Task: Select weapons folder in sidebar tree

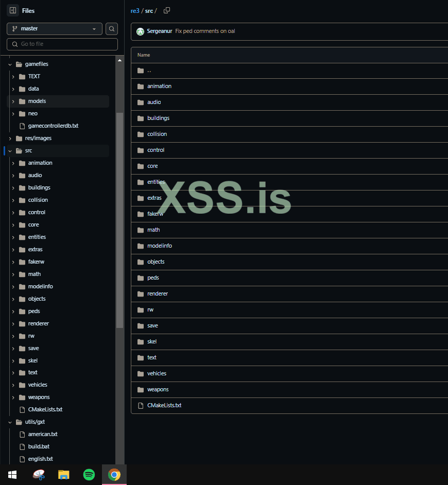Action: [39, 397]
